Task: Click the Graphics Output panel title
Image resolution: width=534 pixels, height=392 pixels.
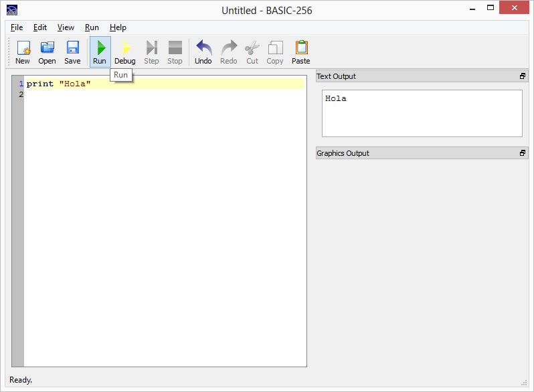Action: [343, 153]
